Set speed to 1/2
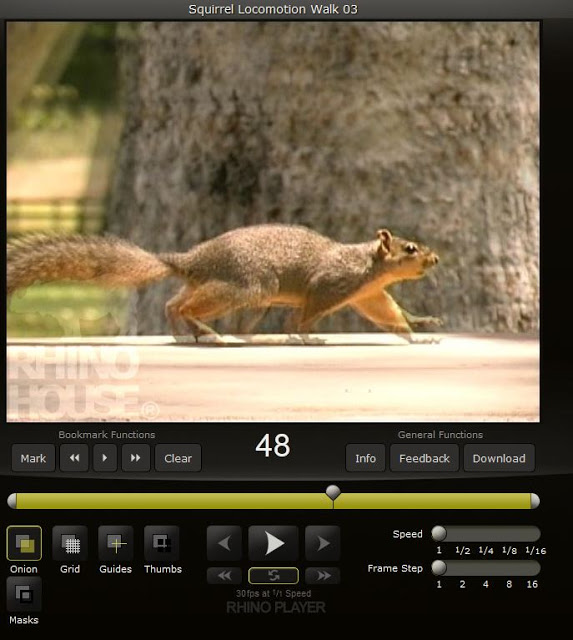The height and width of the screenshot is (640, 573). tap(462, 550)
